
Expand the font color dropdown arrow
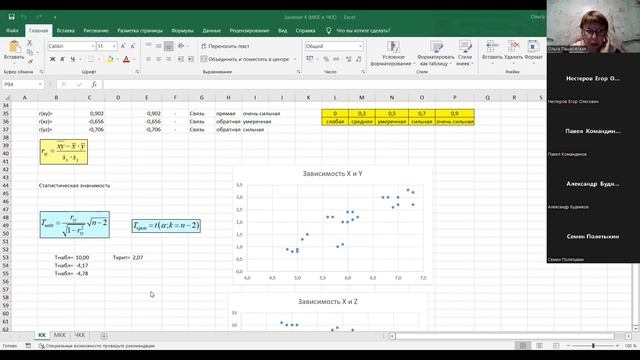[133, 59]
